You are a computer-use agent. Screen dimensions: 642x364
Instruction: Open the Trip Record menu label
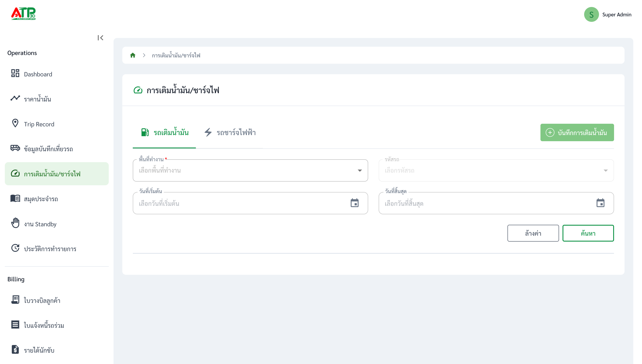(39, 124)
